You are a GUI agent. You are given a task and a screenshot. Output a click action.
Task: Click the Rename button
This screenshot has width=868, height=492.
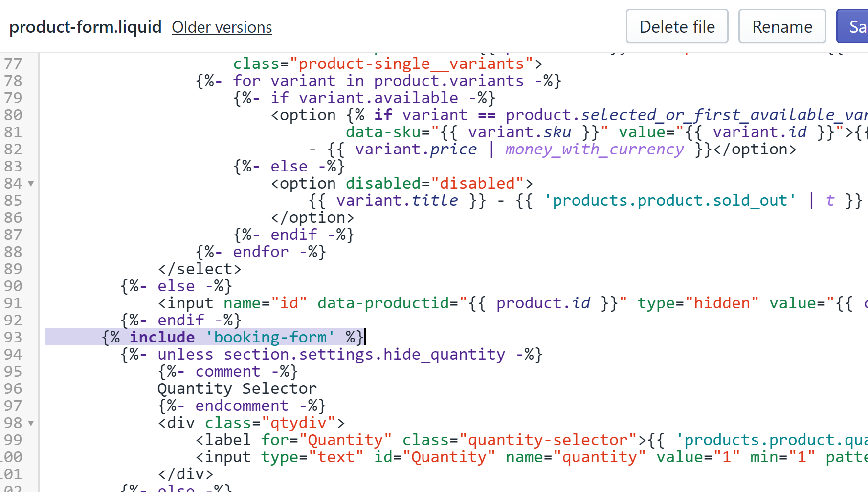pos(782,26)
